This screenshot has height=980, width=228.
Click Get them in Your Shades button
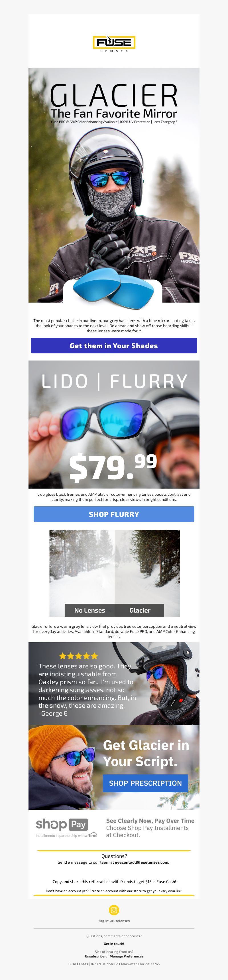point(114,345)
